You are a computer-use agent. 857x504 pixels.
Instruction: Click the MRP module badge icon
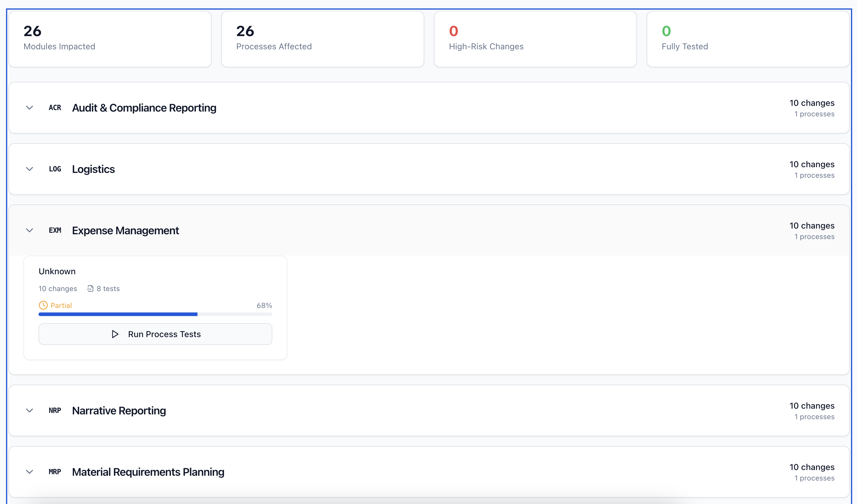(55, 472)
